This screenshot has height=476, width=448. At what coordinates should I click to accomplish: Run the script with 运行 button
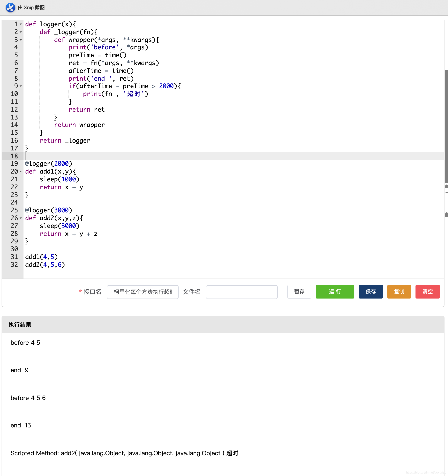coord(335,292)
